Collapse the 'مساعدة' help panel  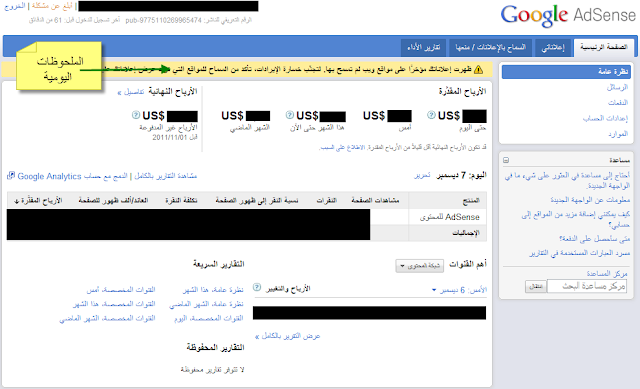(506, 160)
